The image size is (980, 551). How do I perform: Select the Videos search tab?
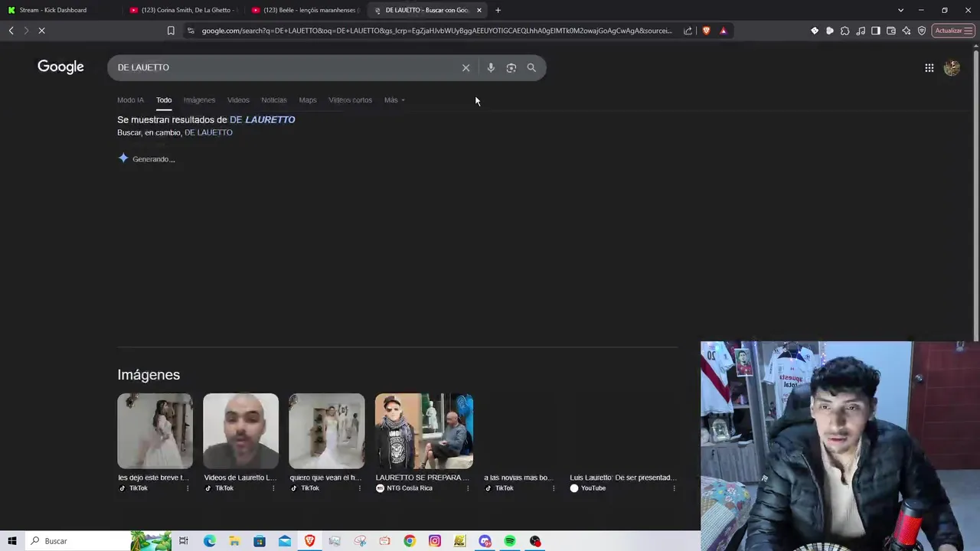coord(238,100)
